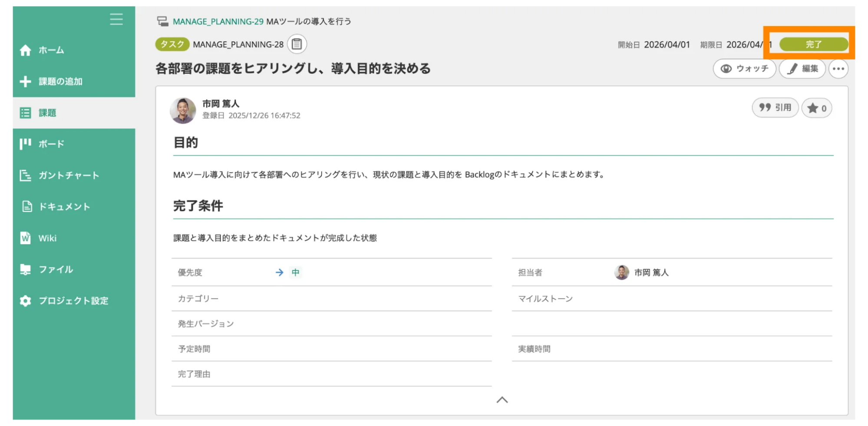Click the 登録日 timestamp 2025/12/26 16:47:52

264,115
